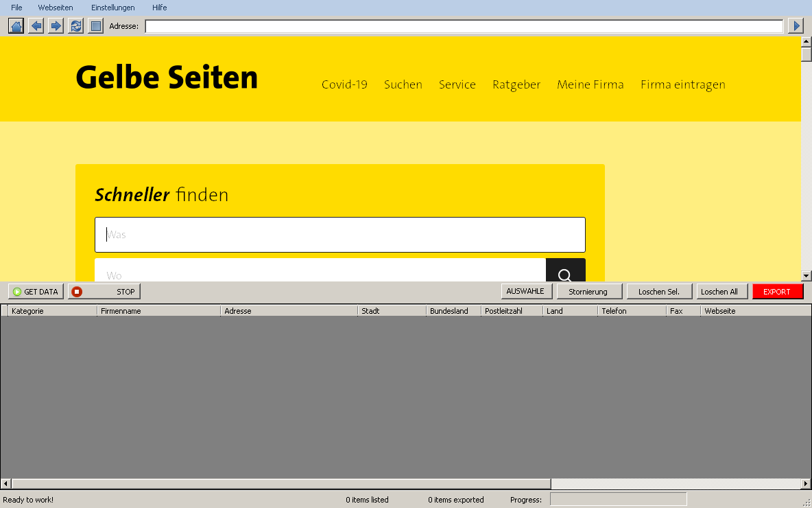Click the Loschen Sel. button
The width and height of the screenshot is (812, 508).
point(658,292)
